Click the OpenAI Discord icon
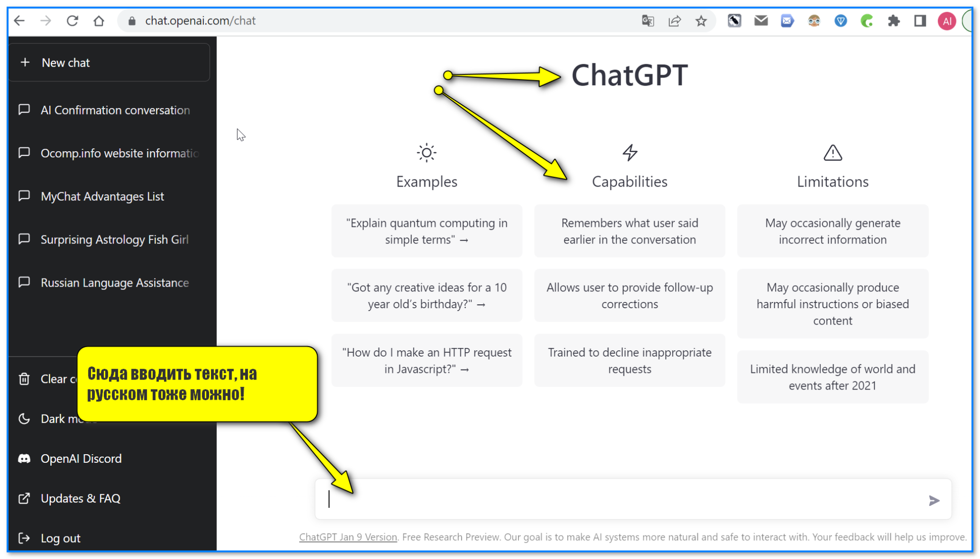980x559 pixels. tap(22, 458)
